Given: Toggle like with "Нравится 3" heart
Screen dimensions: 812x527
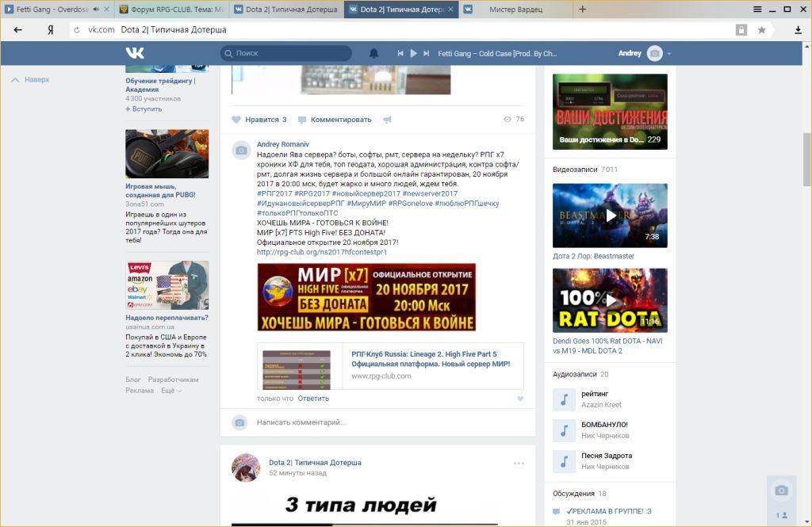Looking at the screenshot, I should click(x=236, y=120).
